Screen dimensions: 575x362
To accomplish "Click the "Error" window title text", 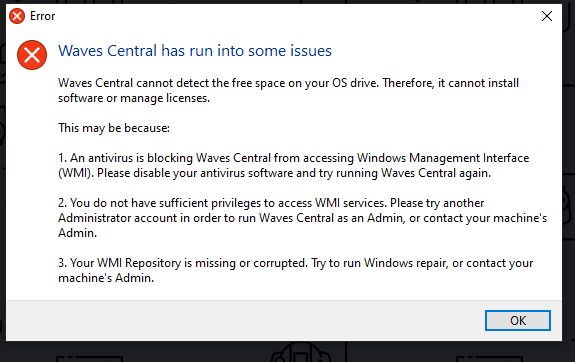I will tap(43, 16).
